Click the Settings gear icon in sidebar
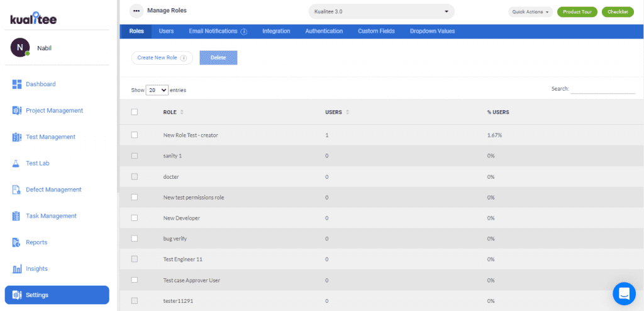The height and width of the screenshot is (311, 644). [x=17, y=295]
